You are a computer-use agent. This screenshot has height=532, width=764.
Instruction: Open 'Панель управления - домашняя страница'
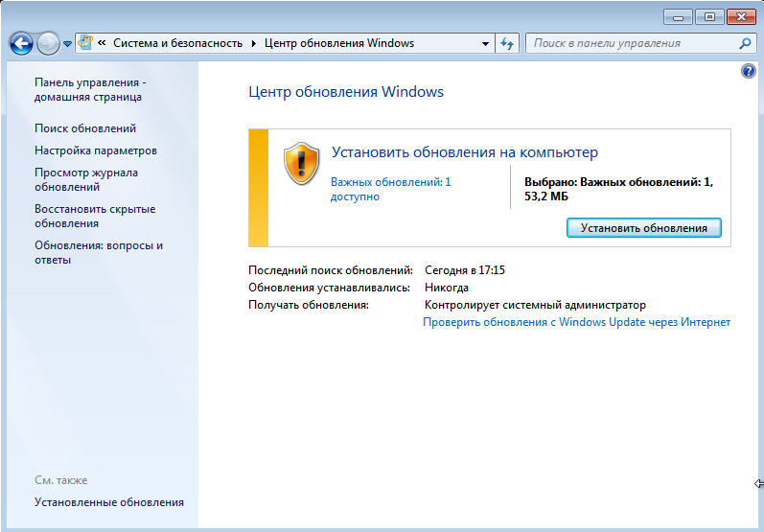tap(90, 90)
